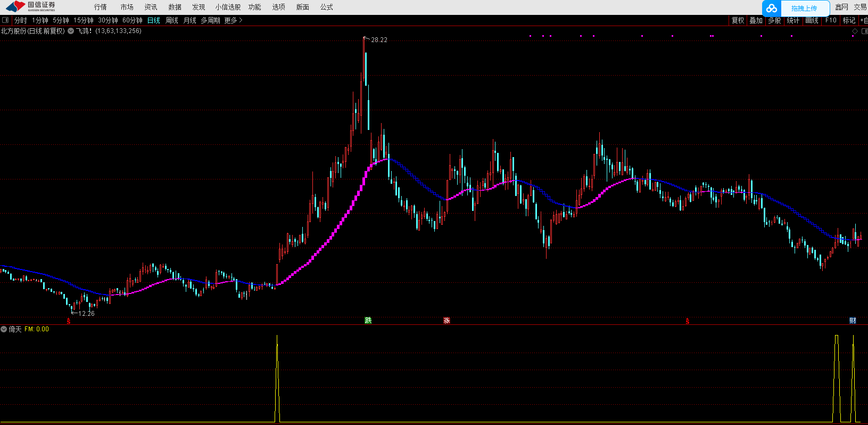Screen dimensions: 868x425
Task: Expand the 飞鸿 indicator dropdown arrow
Action: [71, 31]
